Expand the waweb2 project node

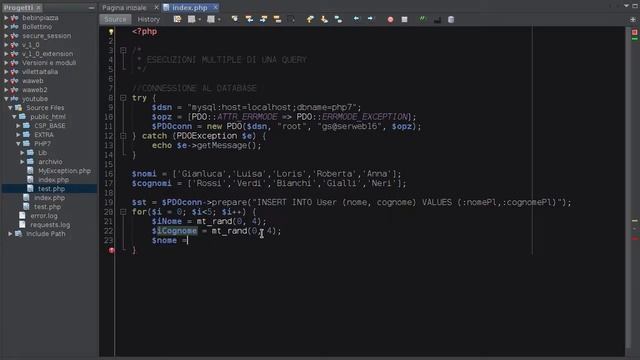point(6,90)
